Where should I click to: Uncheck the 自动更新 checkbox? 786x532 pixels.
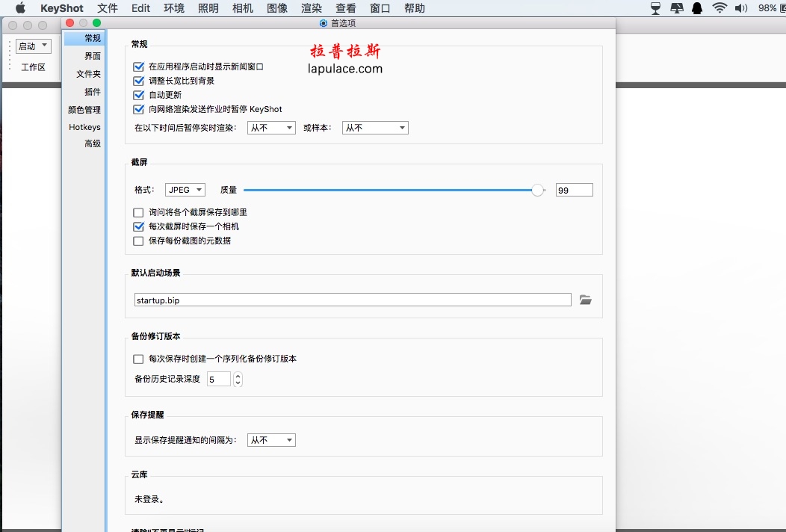tap(138, 95)
